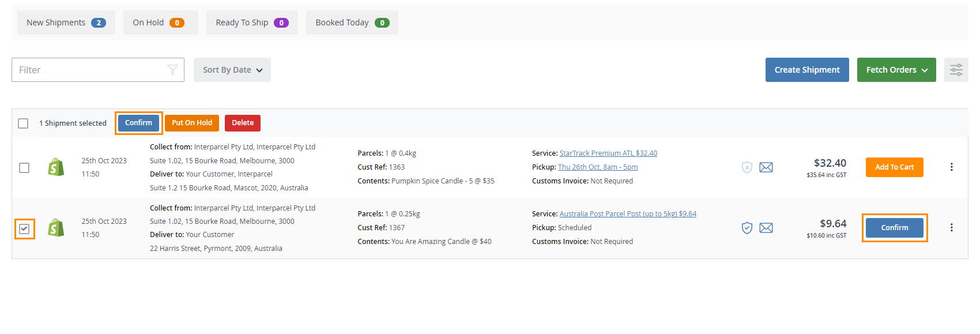Image resolution: width=980 pixels, height=334 pixels.
Task: Open three-dot menu for Australia Post shipment
Action: (x=951, y=228)
